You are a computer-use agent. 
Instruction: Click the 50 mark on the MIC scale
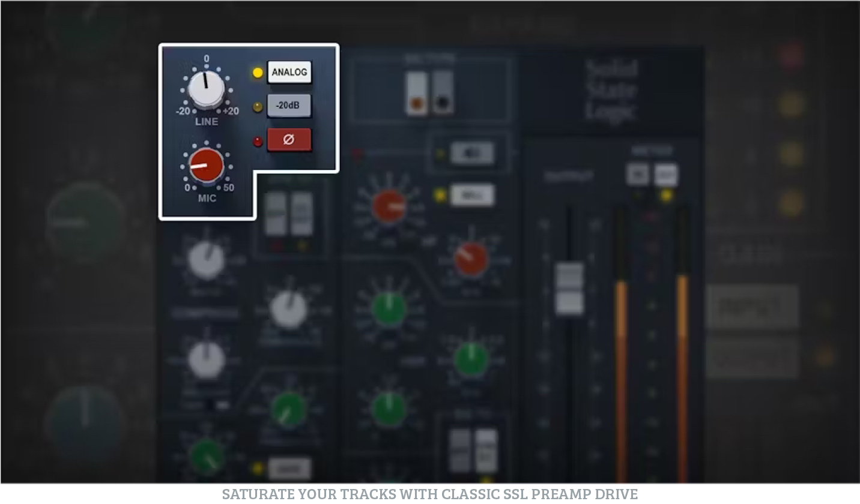pos(228,188)
